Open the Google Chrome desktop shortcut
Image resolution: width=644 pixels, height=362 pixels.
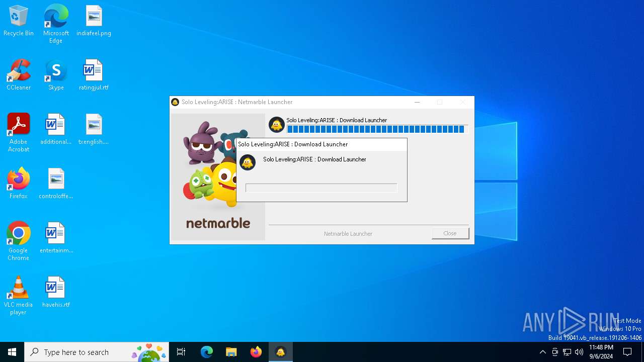[19, 241]
